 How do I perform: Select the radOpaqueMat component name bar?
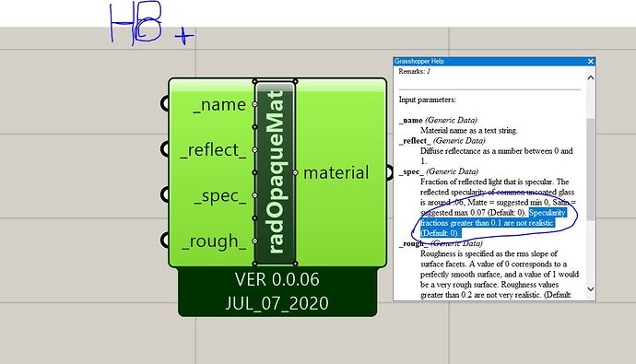[276, 172]
